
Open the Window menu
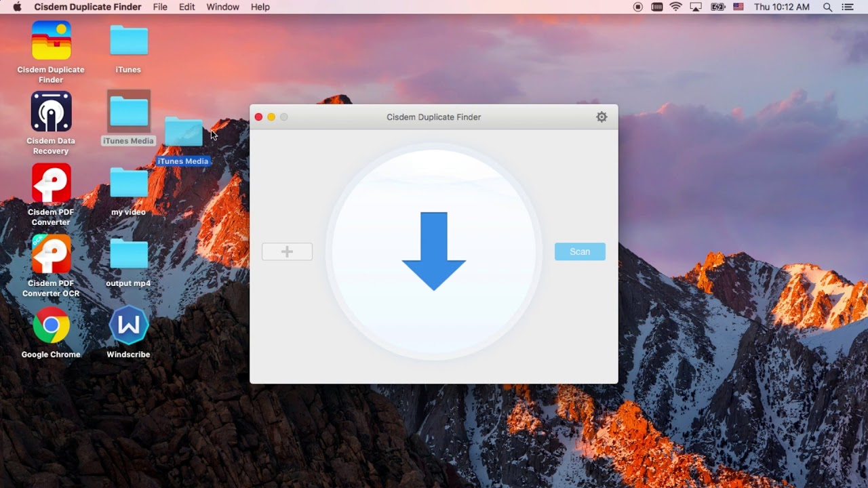(222, 7)
